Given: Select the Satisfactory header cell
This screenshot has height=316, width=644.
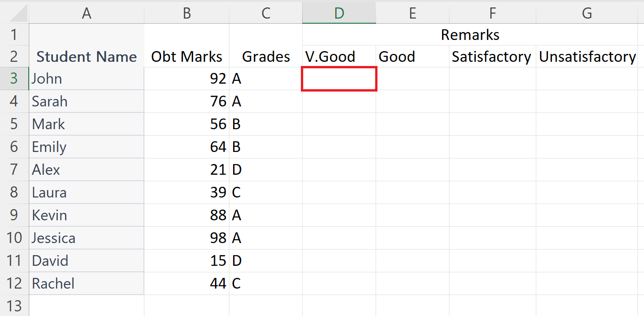Looking at the screenshot, I should click(492, 56).
